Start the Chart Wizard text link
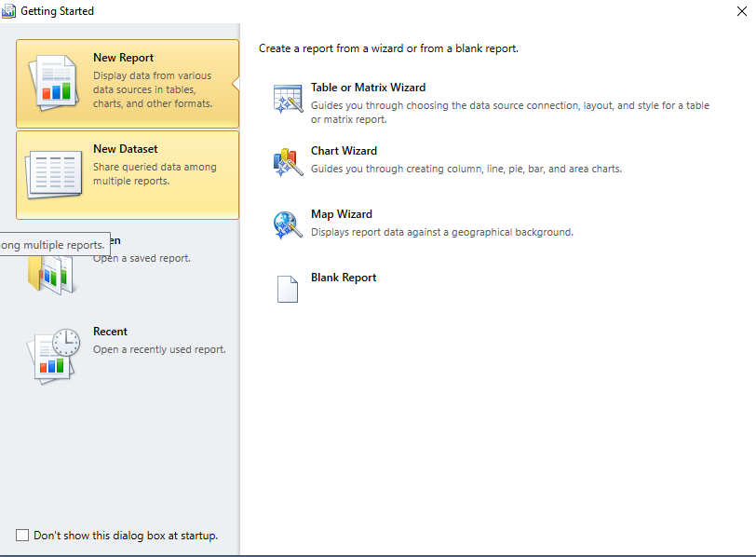Screen dimensions: 756x557 pyautogui.click(x=344, y=151)
